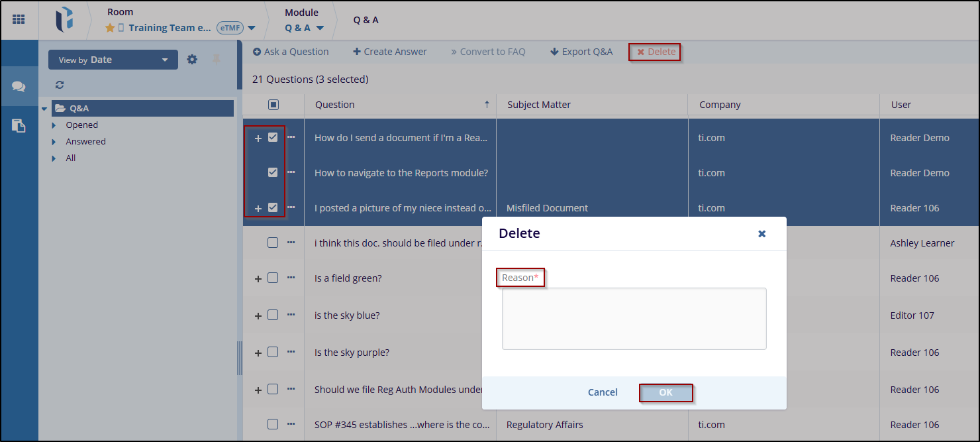
Task: Cancel the Delete dialog
Action: pyautogui.click(x=603, y=392)
